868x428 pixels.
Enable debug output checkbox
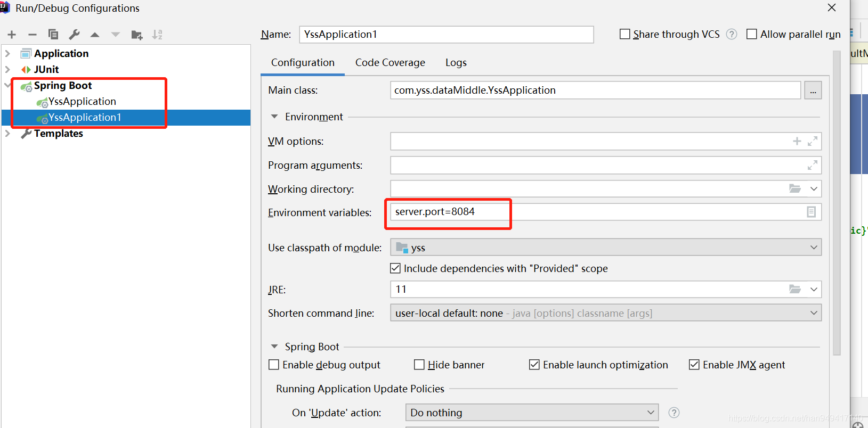[274, 365]
